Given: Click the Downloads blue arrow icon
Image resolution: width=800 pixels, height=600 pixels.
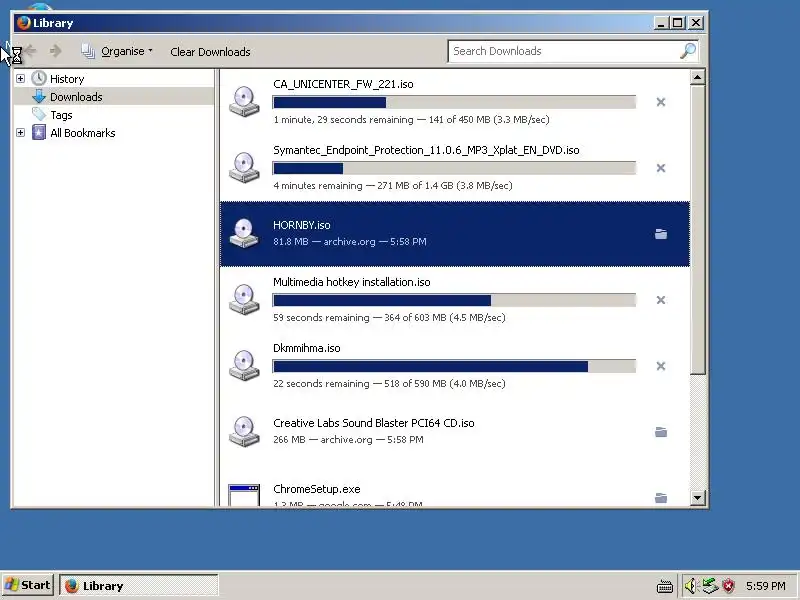Looking at the screenshot, I should pyautogui.click(x=39, y=96).
